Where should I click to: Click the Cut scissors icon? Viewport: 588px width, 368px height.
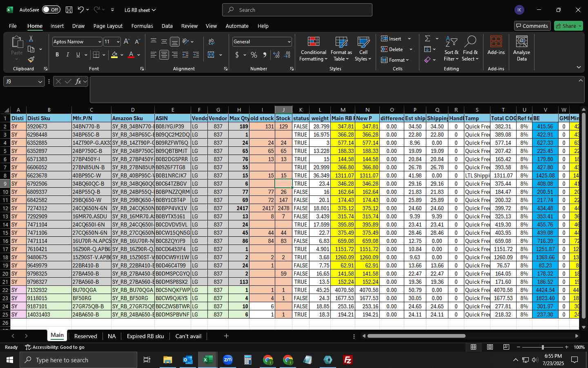click(31, 38)
